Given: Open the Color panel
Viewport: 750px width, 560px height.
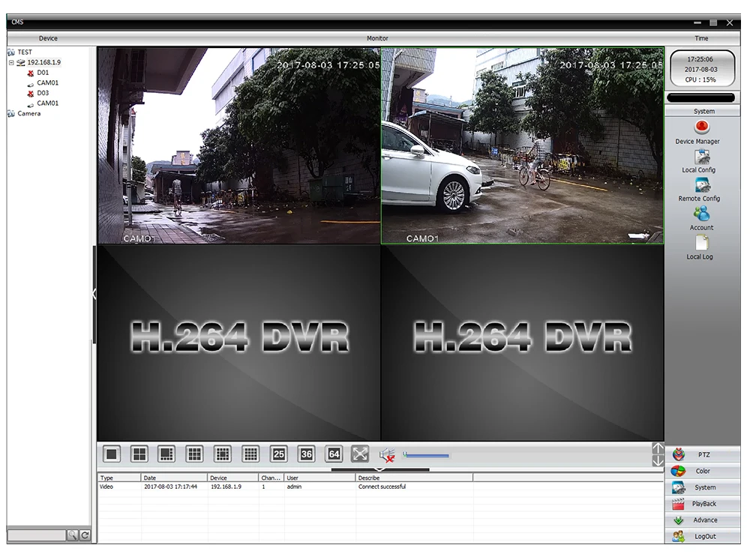Looking at the screenshot, I should click(702, 471).
